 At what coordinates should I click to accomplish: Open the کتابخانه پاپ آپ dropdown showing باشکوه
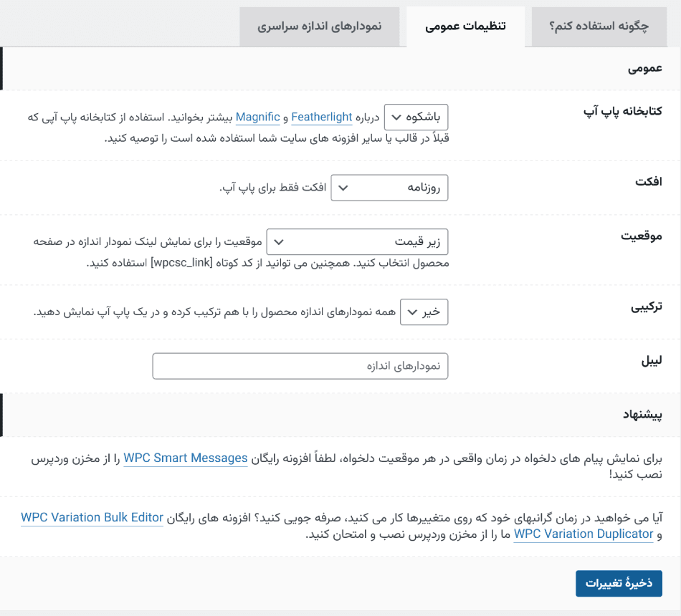click(416, 117)
